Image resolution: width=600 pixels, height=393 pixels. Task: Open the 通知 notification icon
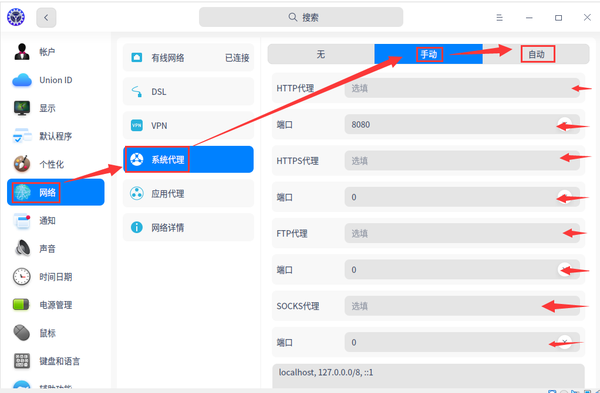tap(22, 220)
